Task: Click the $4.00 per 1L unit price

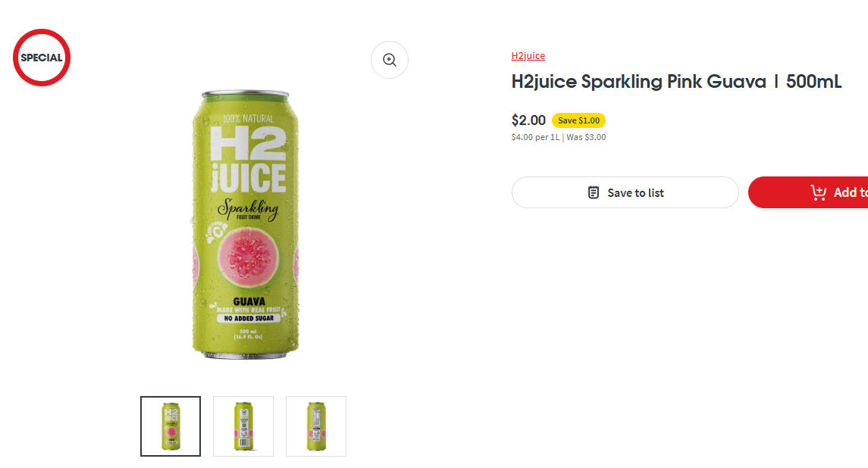Action: coord(535,138)
